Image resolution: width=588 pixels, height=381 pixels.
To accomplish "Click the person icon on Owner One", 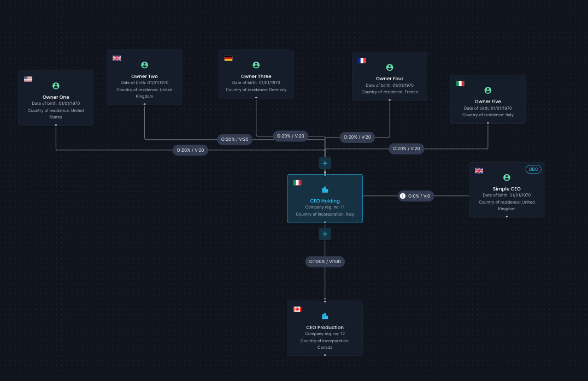I will (56, 86).
